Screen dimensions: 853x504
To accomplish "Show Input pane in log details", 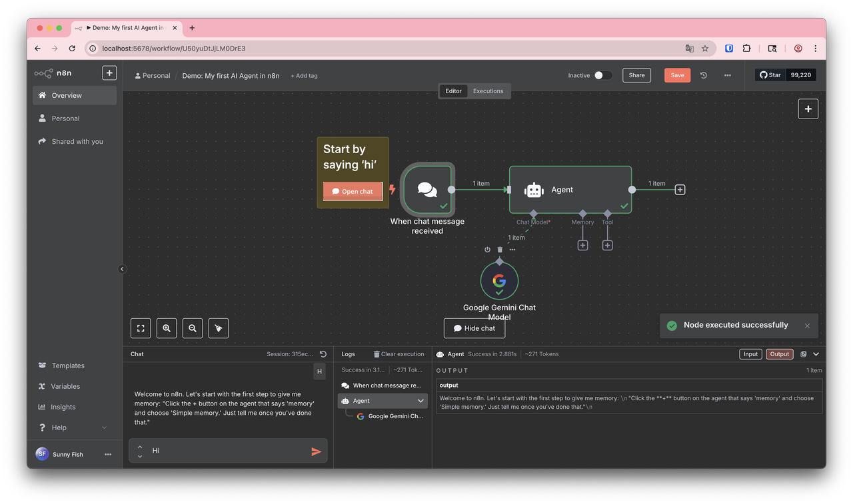I will (750, 354).
